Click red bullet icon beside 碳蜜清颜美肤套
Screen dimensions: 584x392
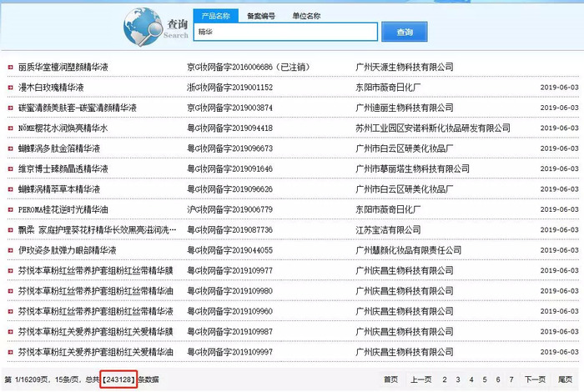[x=10, y=108]
